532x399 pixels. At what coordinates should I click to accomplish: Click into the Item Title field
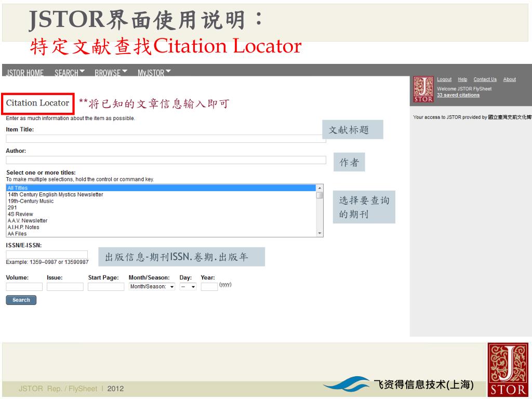pyautogui.click(x=166, y=138)
